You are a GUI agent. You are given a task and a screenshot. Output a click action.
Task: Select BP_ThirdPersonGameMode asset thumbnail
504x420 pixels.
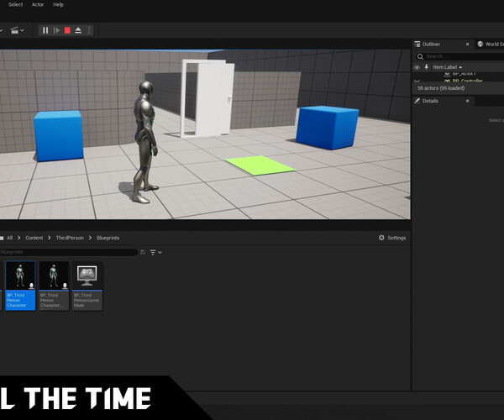coord(87,286)
